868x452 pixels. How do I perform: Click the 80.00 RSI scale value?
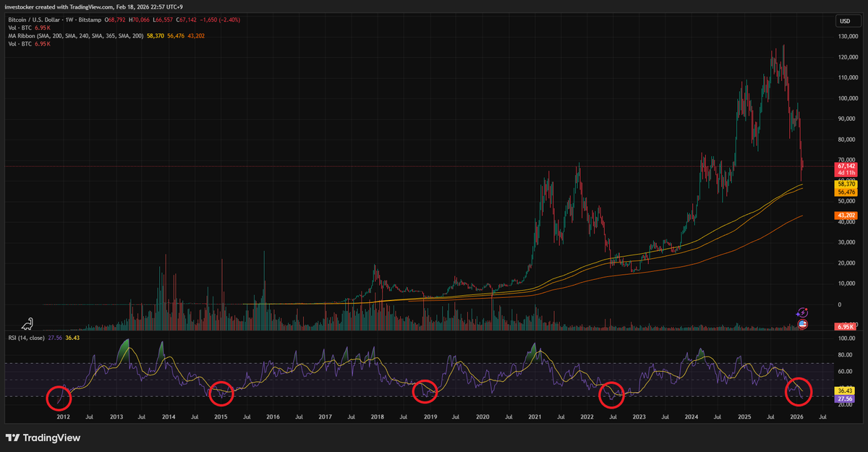click(846, 355)
